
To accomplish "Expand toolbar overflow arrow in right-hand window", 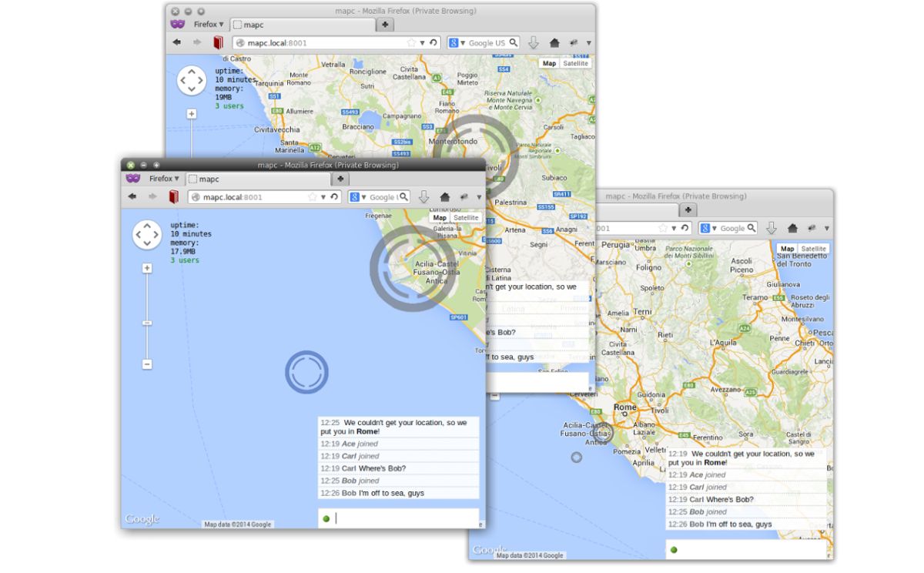I will click(827, 228).
